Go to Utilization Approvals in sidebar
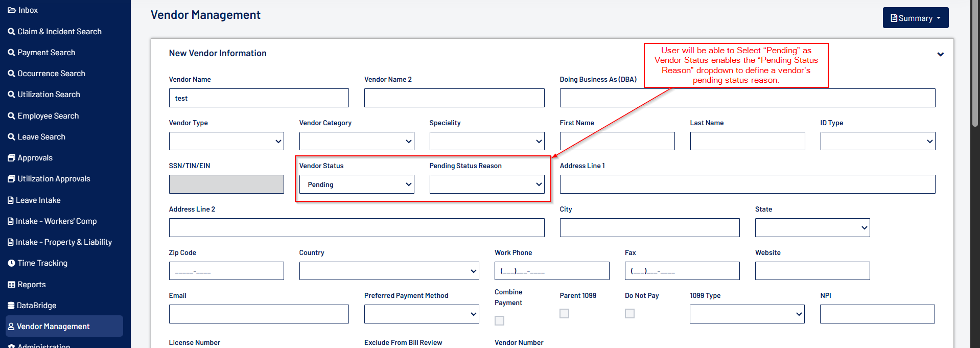The height and width of the screenshot is (348, 980). (54, 179)
